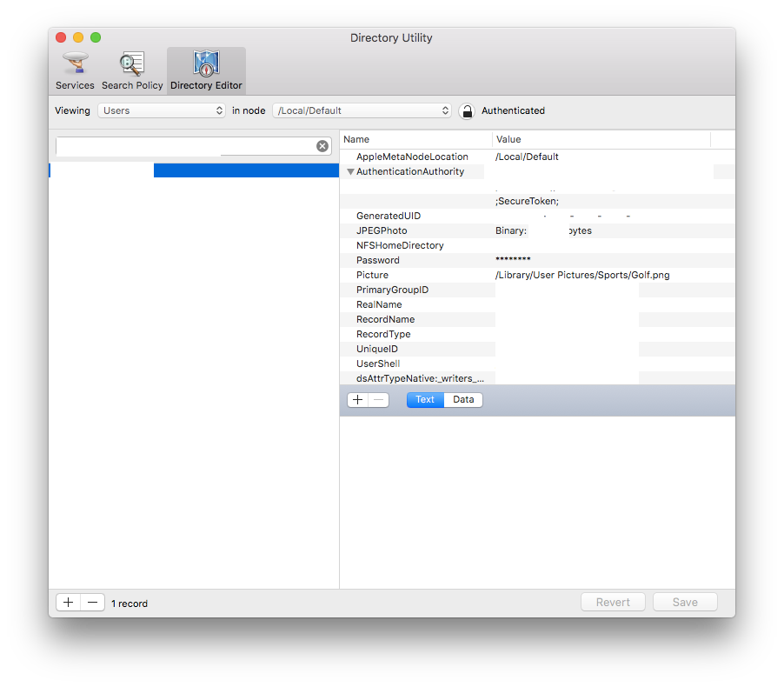Open the /Local/Default node dropdown

coord(362,110)
